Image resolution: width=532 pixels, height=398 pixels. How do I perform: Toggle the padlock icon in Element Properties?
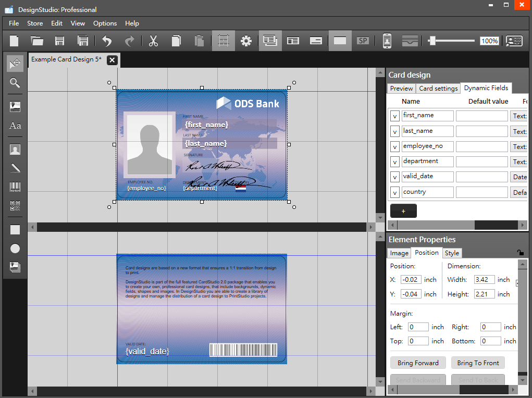(520, 253)
